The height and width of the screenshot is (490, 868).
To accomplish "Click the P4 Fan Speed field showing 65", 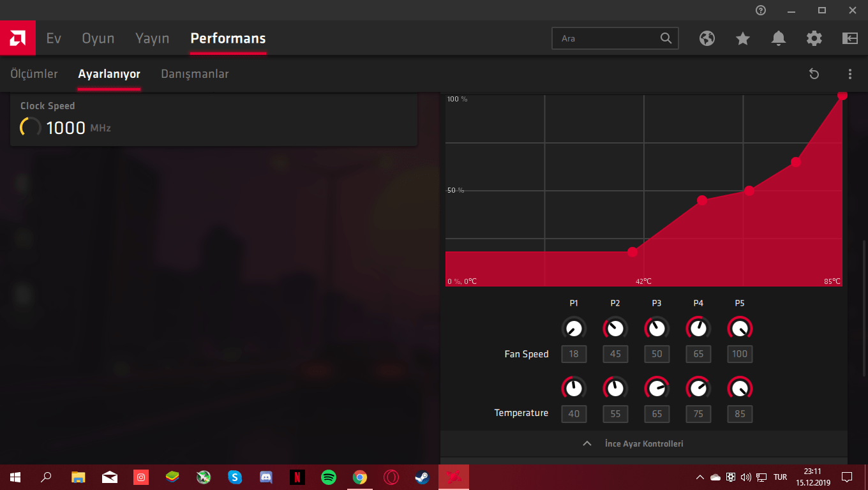I will coord(698,354).
